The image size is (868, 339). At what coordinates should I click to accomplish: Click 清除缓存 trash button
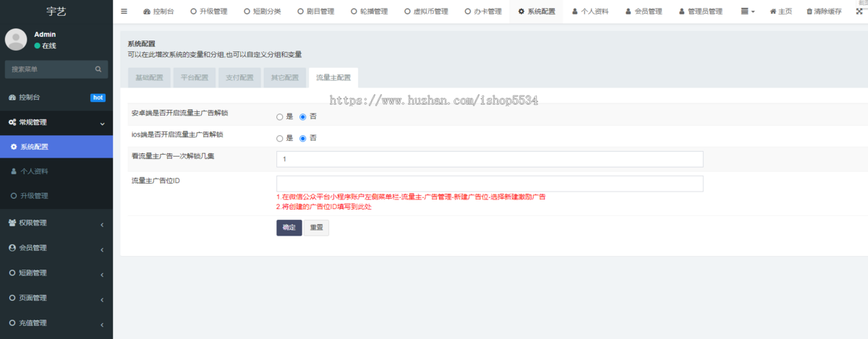[824, 12]
